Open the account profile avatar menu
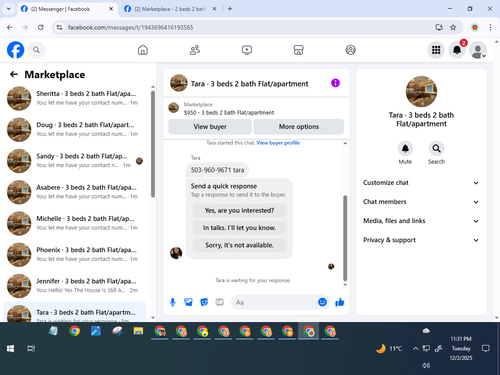Screen dimensions: 500x375 tap(478, 50)
